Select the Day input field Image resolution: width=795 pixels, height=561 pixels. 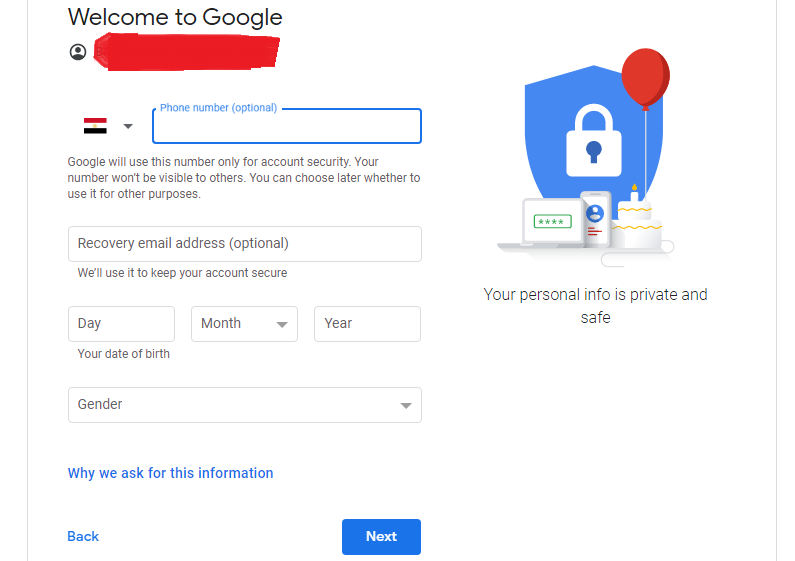pyautogui.click(x=121, y=324)
